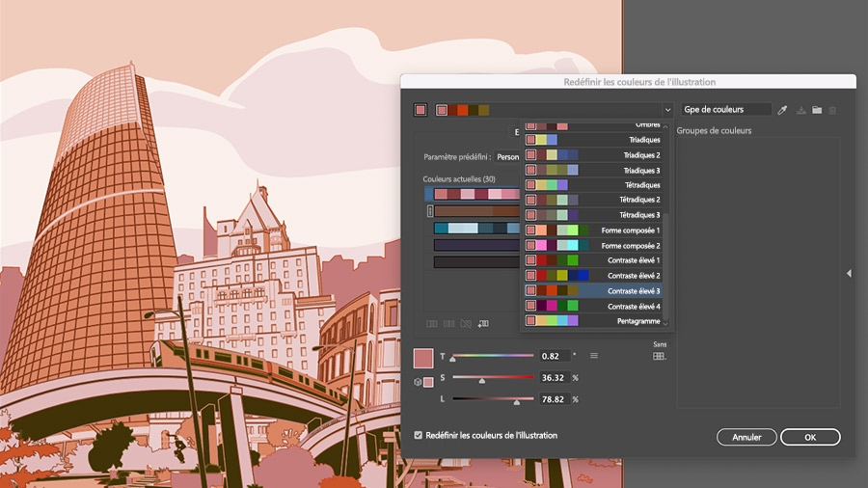Pick colors with the eyedropper icon

(x=782, y=110)
